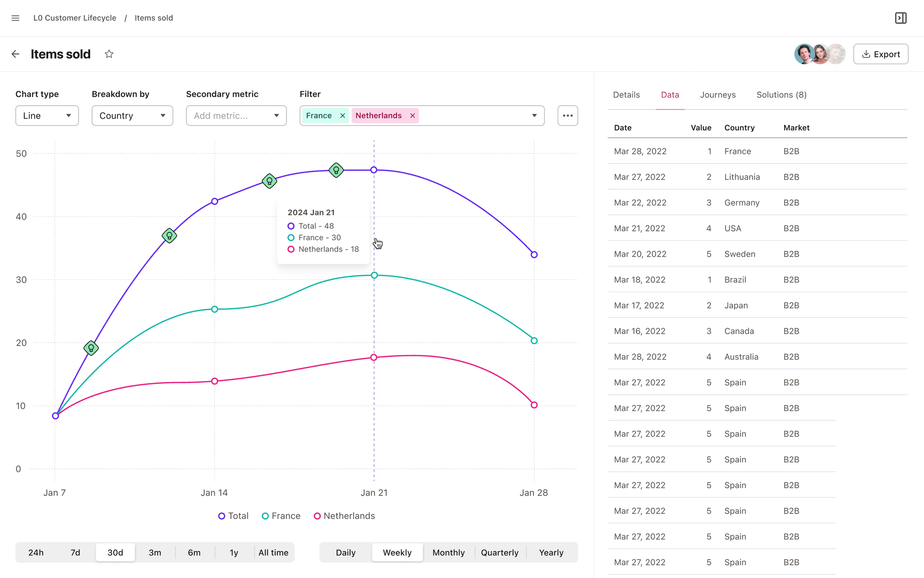Screen dimensions: 924x578
Task: Open the hamburger menu
Action: pyautogui.click(x=15, y=18)
